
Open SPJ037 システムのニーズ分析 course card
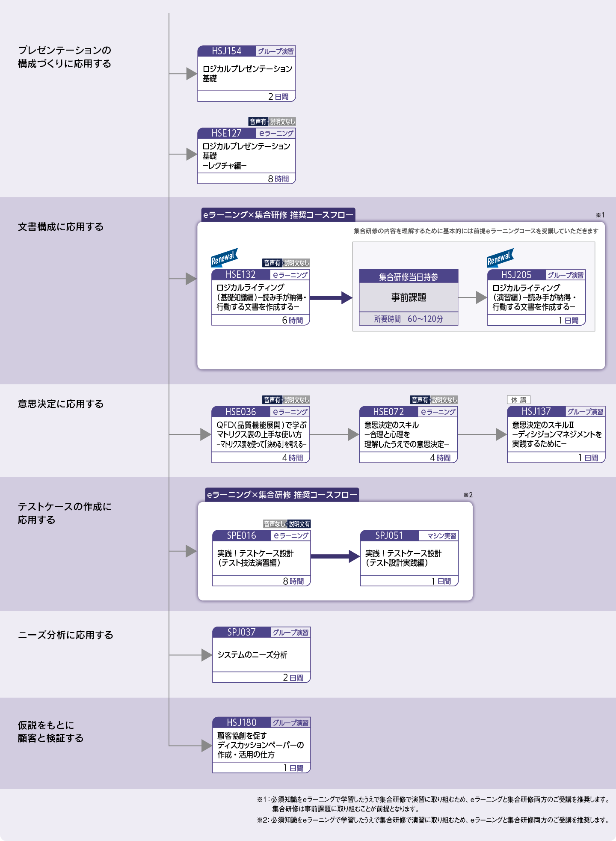(x=261, y=655)
